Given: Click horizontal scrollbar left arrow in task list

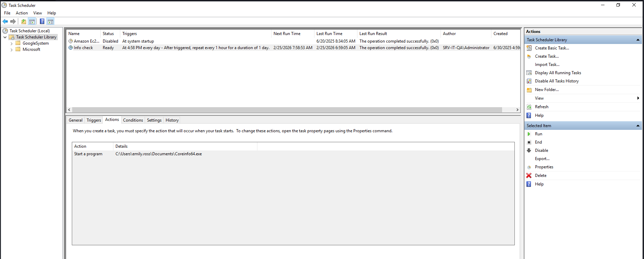Looking at the screenshot, I should pos(69,110).
